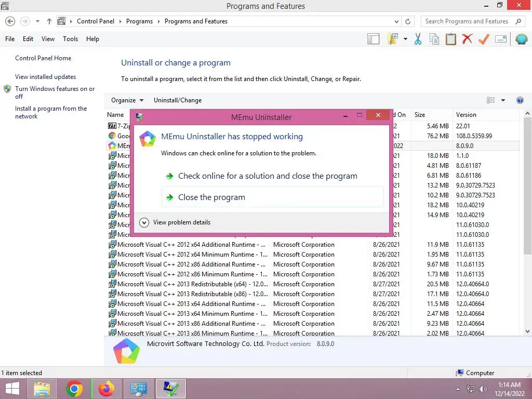Click the Uninstall/Change button
Image resolution: width=532 pixels, height=399 pixels.
click(x=178, y=100)
